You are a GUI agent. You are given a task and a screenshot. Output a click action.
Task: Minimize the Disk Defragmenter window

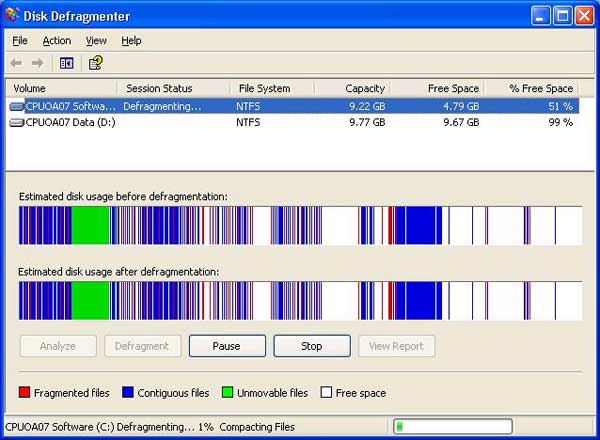point(540,16)
